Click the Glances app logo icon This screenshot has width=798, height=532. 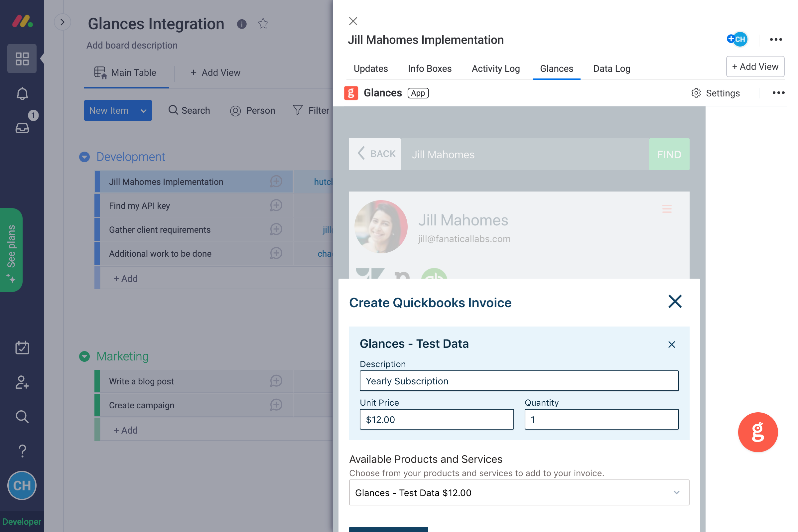pyautogui.click(x=351, y=93)
